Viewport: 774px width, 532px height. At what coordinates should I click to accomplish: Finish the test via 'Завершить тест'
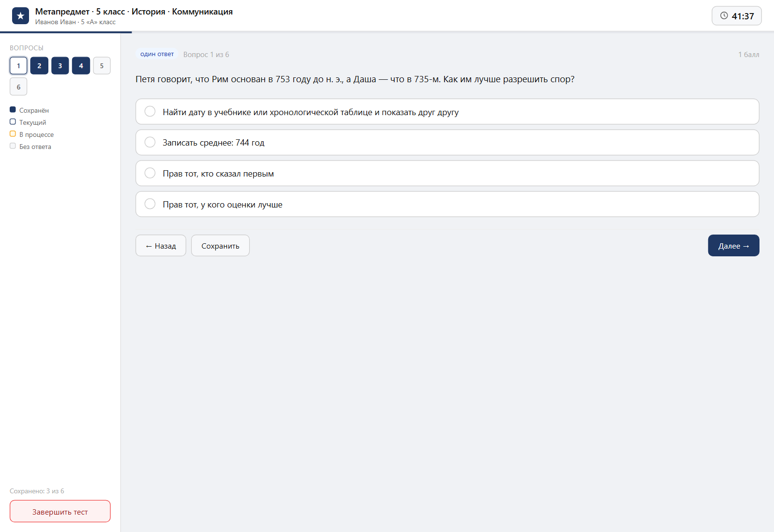pyautogui.click(x=60, y=512)
